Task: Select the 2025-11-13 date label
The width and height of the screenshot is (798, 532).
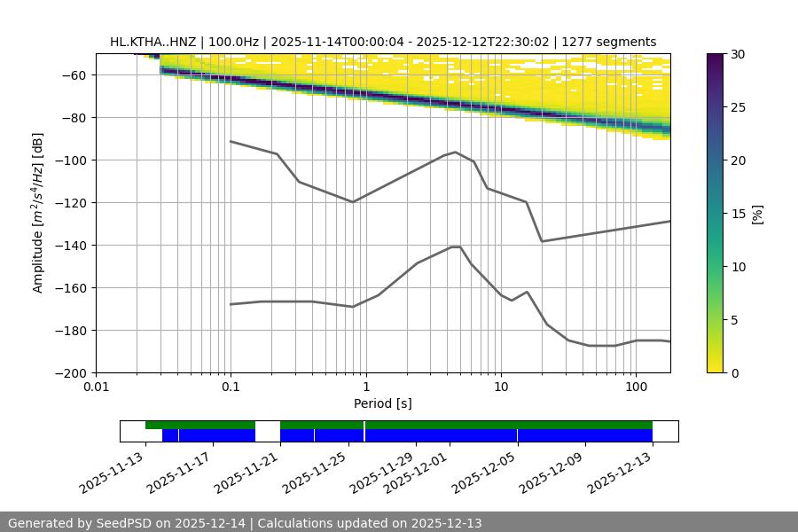Action: [x=113, y=473]
